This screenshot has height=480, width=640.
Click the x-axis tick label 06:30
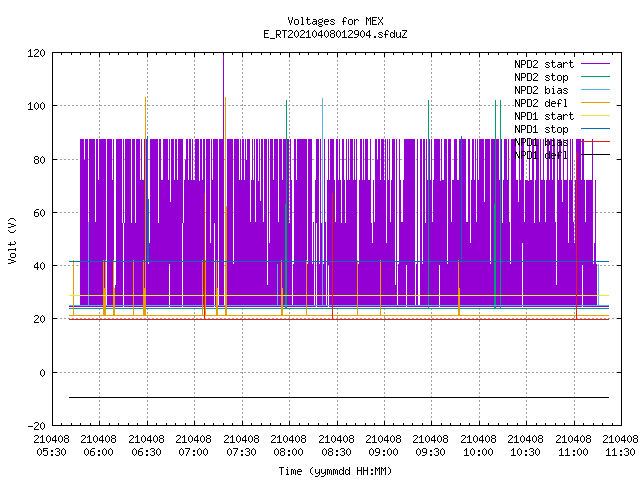146,452
